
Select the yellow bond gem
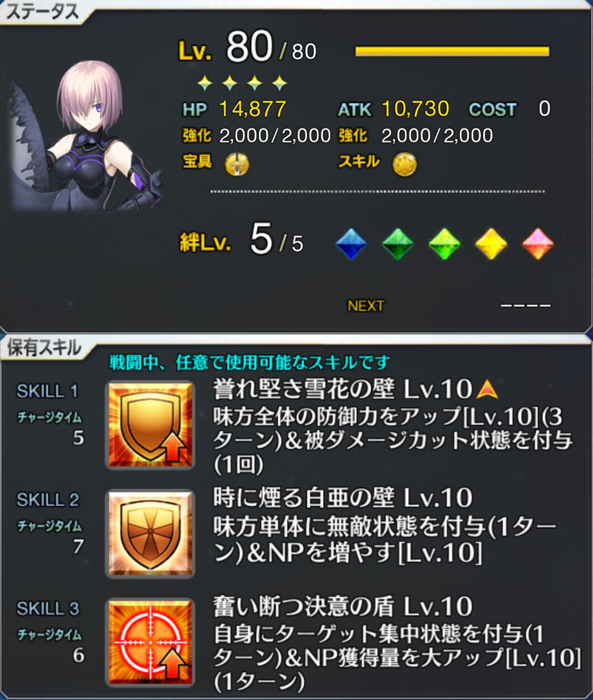coord(491,244)
